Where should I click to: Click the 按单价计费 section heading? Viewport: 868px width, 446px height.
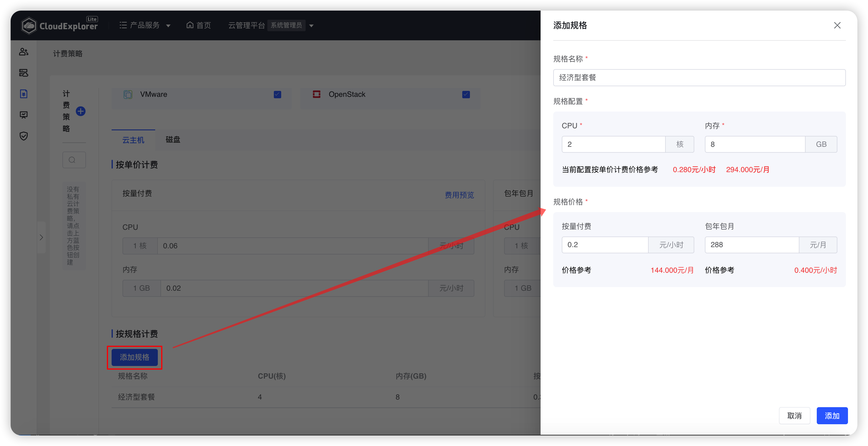pos(137,164)
